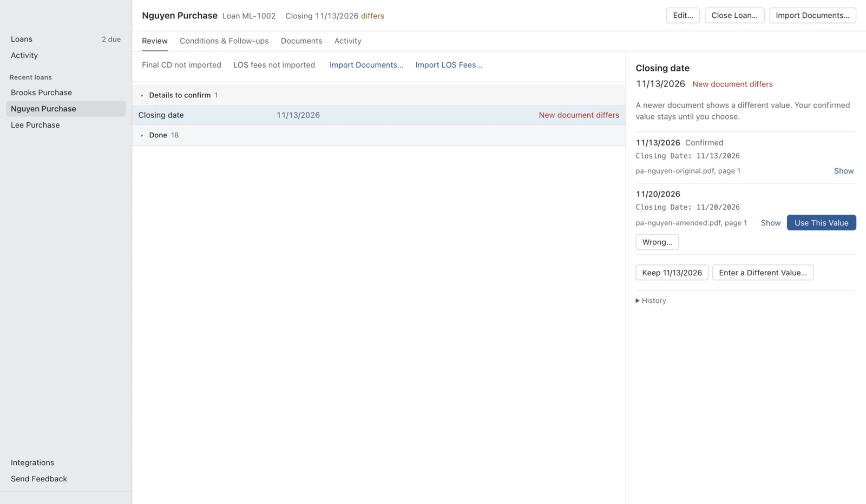The height and width of the screenshot is (504, 866).
Task: Click Import Documents... in the header
Action: tap(812, 15)
